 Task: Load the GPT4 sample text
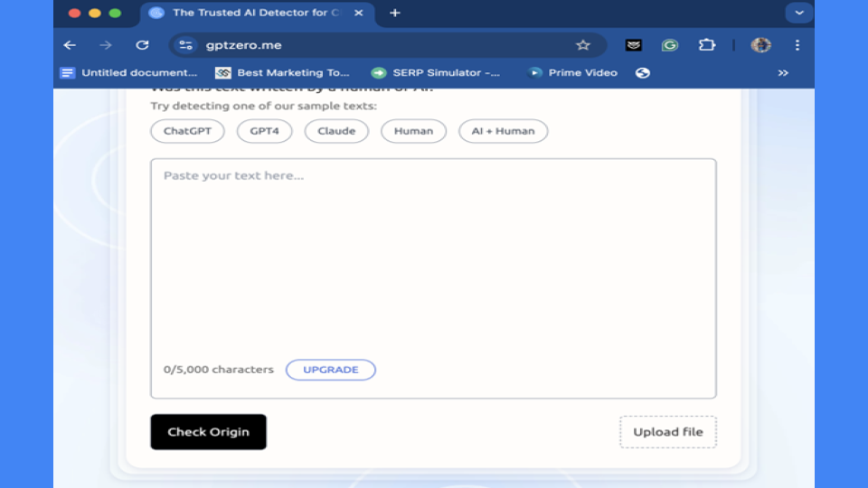coord(265,131)
